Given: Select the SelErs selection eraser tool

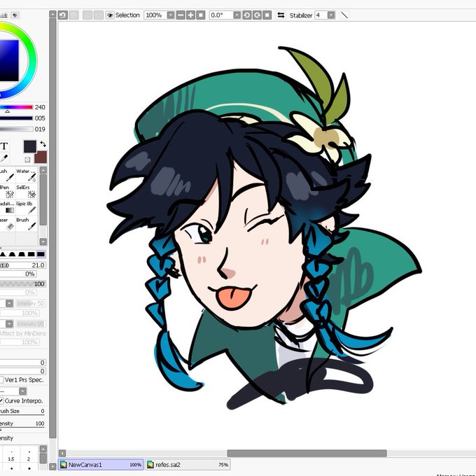Looking at the screenshot, I should [27, 191].
